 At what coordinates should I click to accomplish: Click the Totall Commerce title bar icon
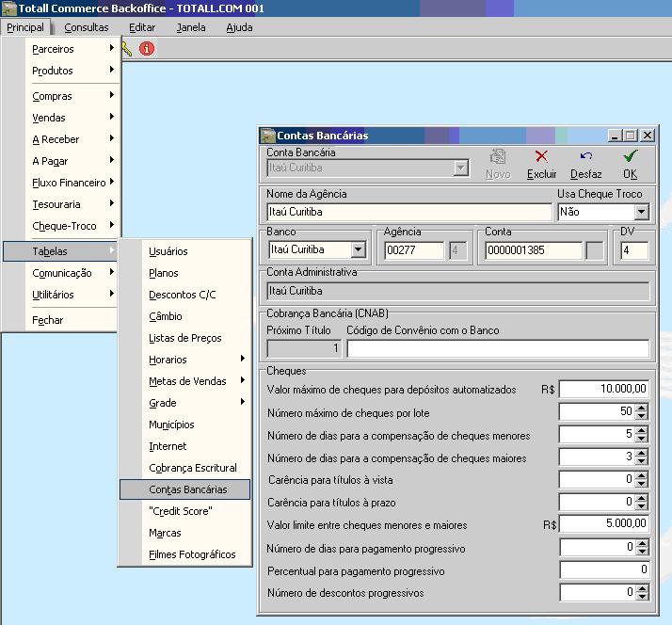coord(8,8)
